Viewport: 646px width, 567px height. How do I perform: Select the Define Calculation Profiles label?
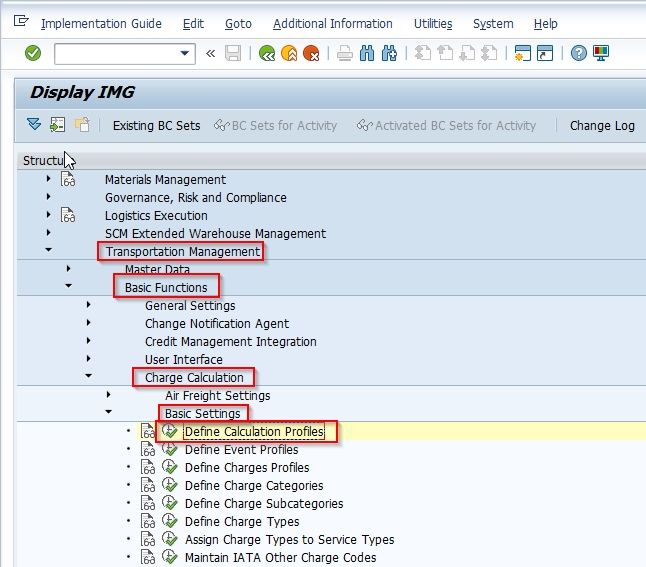(x=254, y=431)
